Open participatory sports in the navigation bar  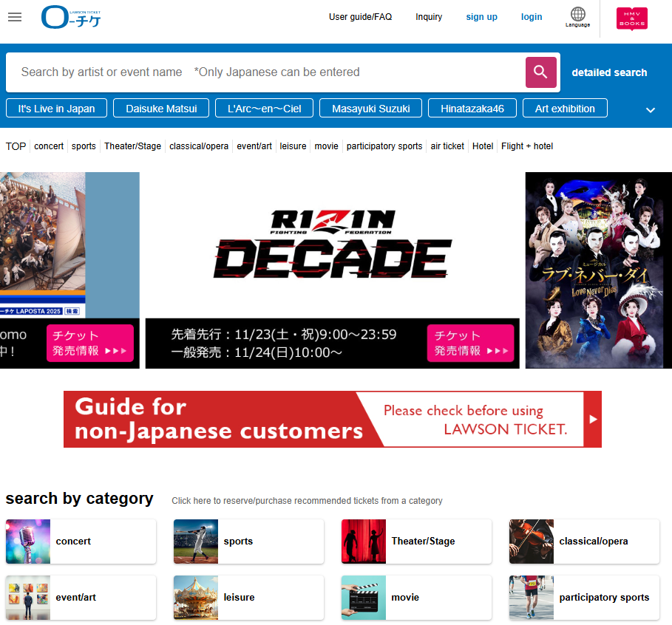pyautogui.click(x=384, y=146)
